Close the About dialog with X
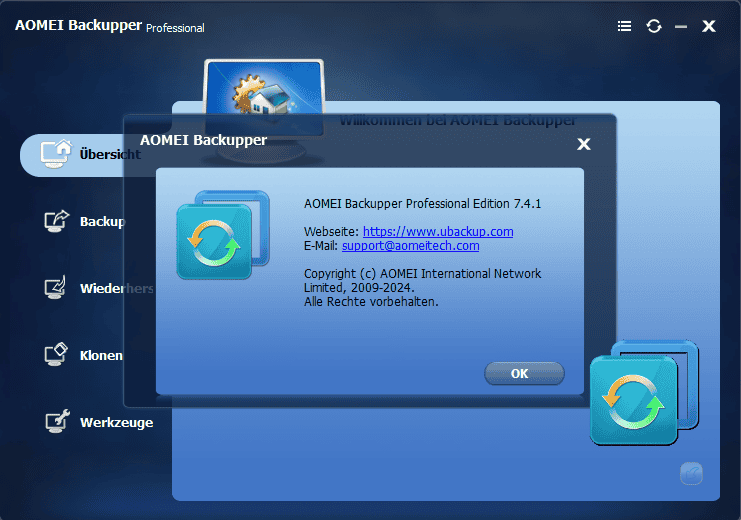This screenshot has width=741, height=520. pos(584,144)
